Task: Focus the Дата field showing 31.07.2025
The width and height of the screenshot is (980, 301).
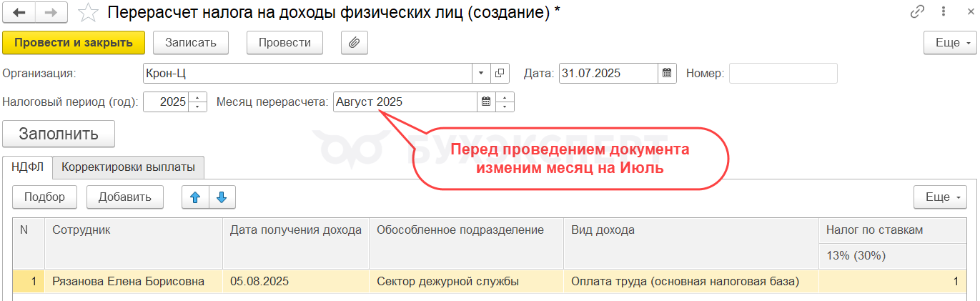Action: (x=608, y=73)
